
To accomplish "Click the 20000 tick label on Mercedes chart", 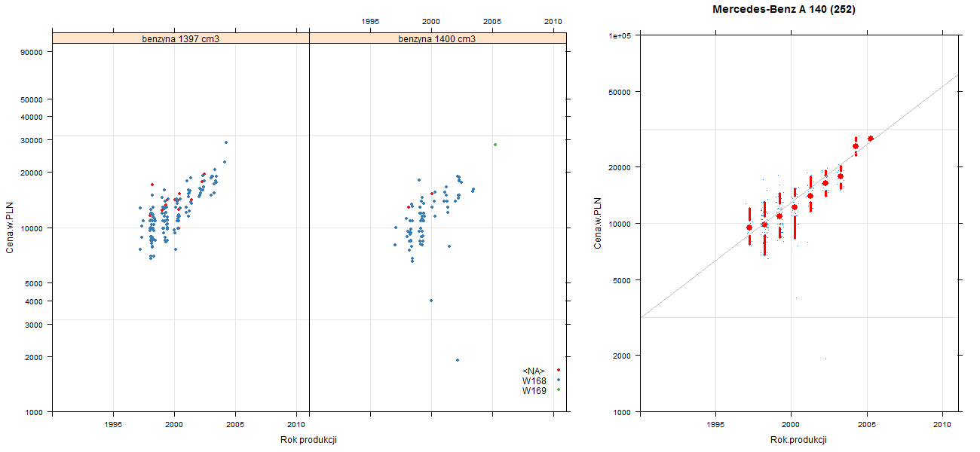I will (x=620, y=167).
